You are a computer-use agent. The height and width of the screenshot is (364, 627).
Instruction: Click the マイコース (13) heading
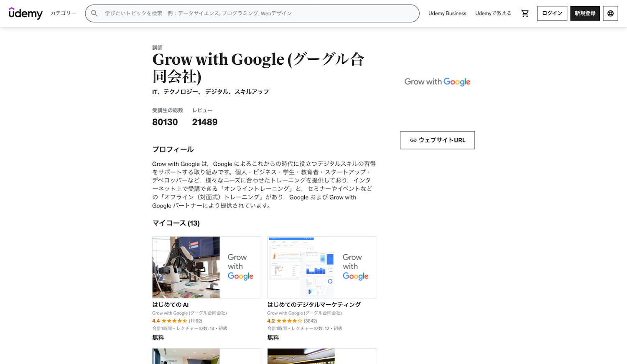[x=176, y=223]
